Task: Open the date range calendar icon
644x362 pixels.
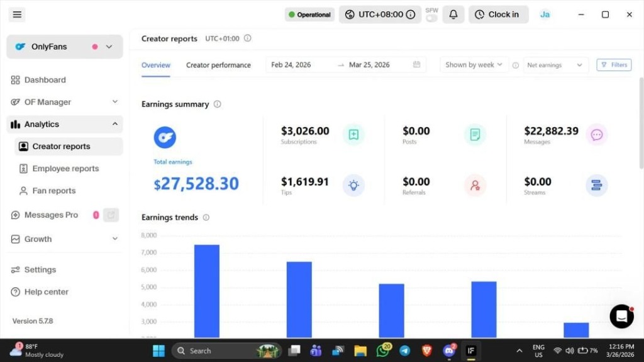Action: click(416, 65)
